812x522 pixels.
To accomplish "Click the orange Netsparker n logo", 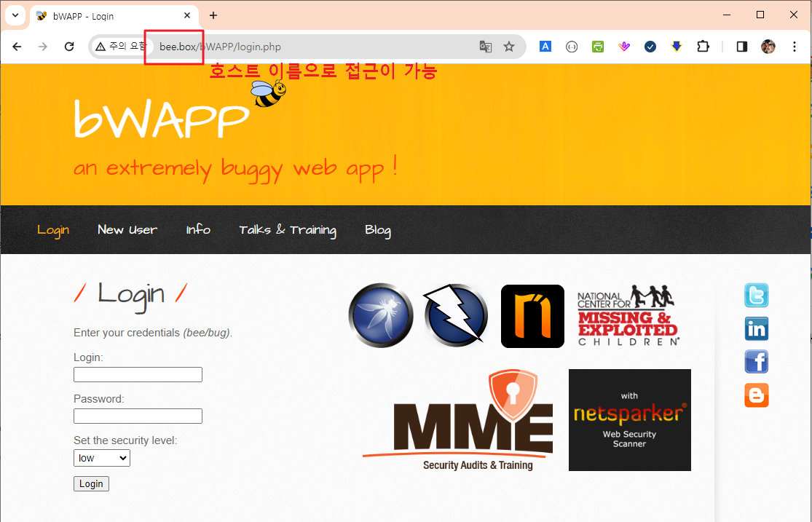I will 532,316.
